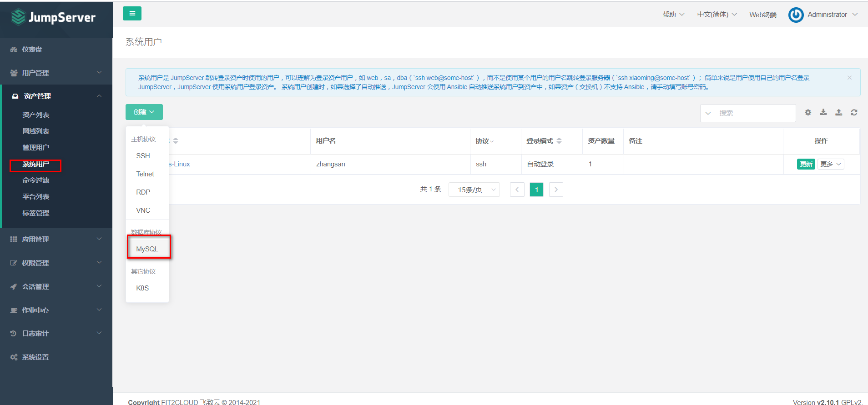Click the 资产管理 inbox icon
The image size is (868, 405).
[15, 96]
